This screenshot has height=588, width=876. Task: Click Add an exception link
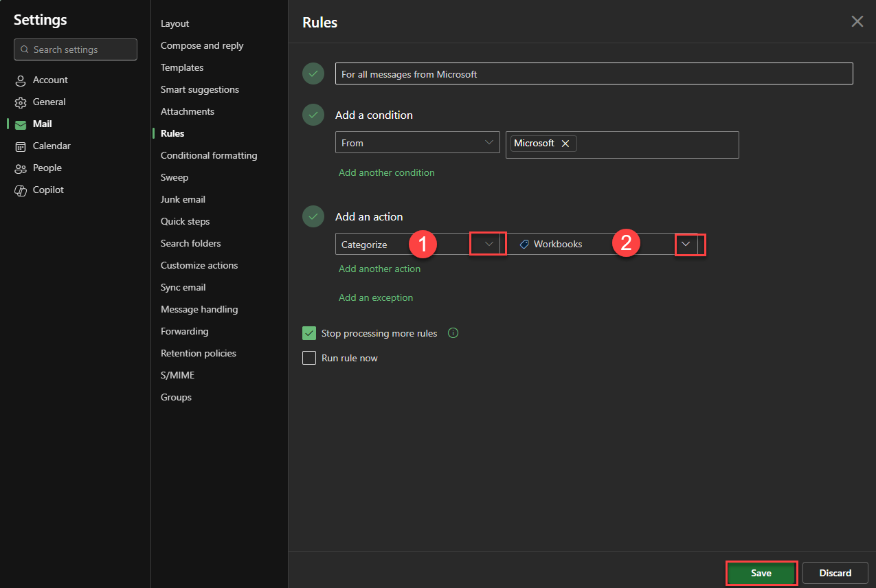click(x=376, y=297)
